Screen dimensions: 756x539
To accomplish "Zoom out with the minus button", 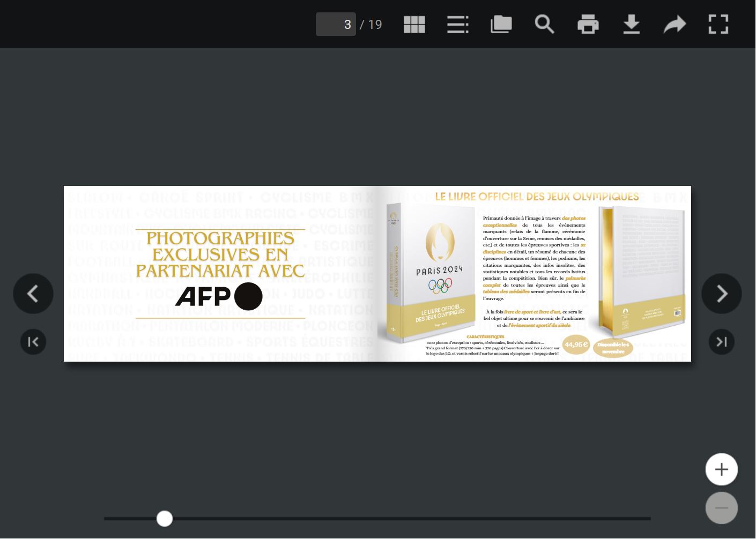I will (722, 508).
